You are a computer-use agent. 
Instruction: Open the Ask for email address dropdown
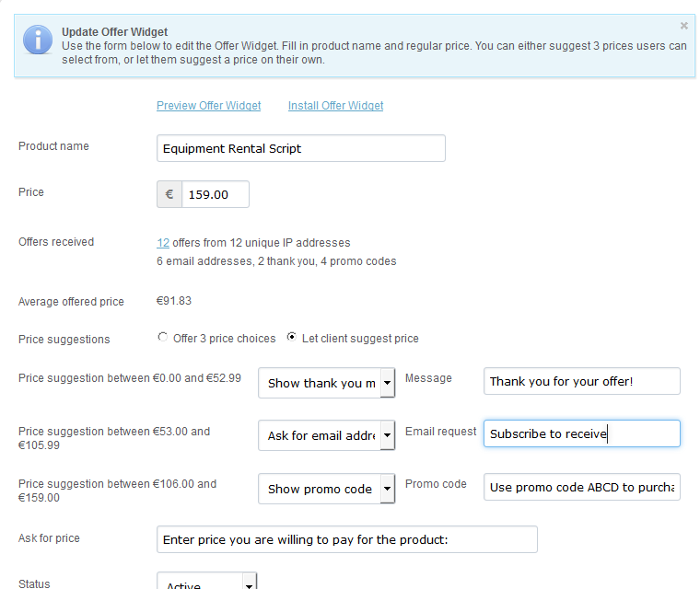coord(326,435)
